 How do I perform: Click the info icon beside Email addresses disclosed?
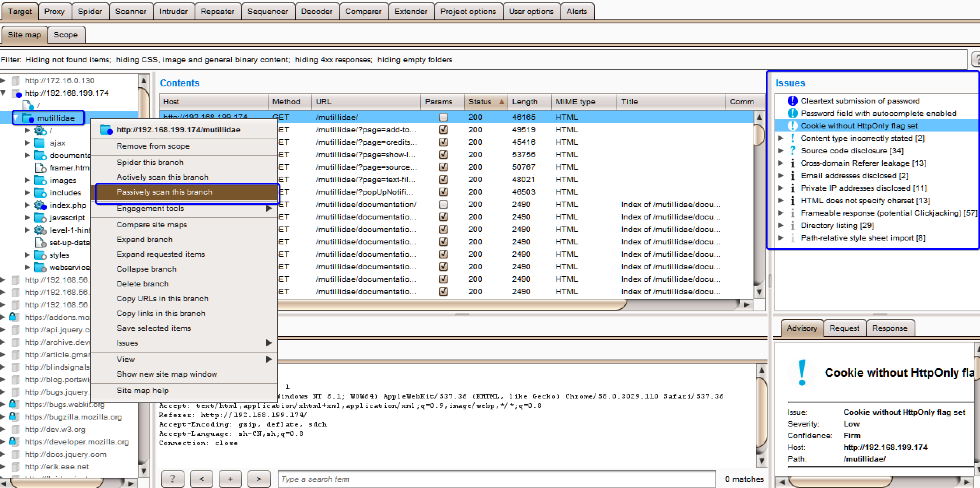pos(793,176)
